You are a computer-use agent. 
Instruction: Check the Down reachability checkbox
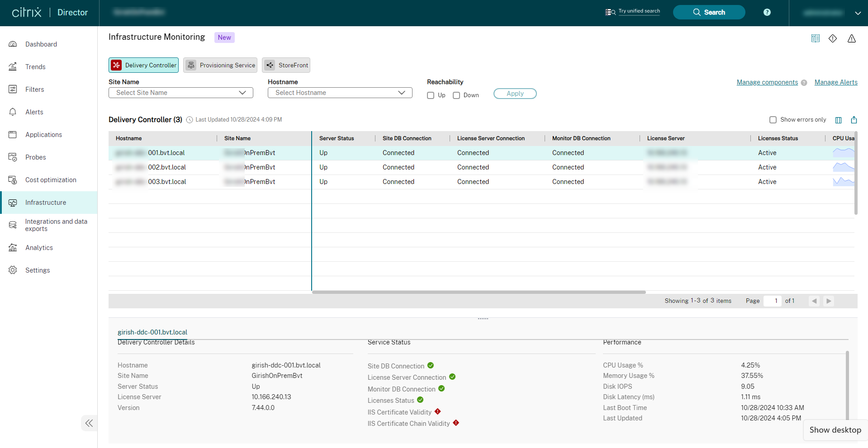tap(456, 95)
